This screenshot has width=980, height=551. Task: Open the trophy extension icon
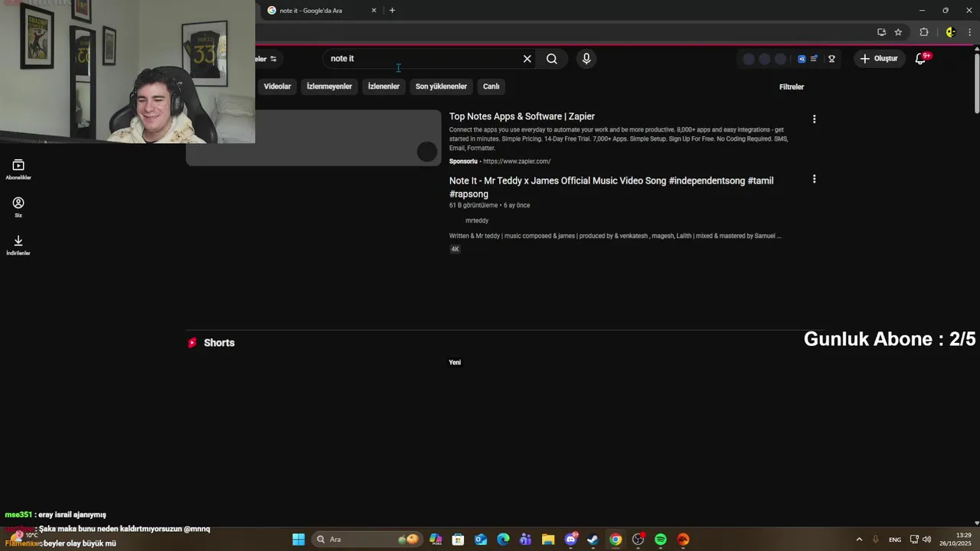point(831,59)
